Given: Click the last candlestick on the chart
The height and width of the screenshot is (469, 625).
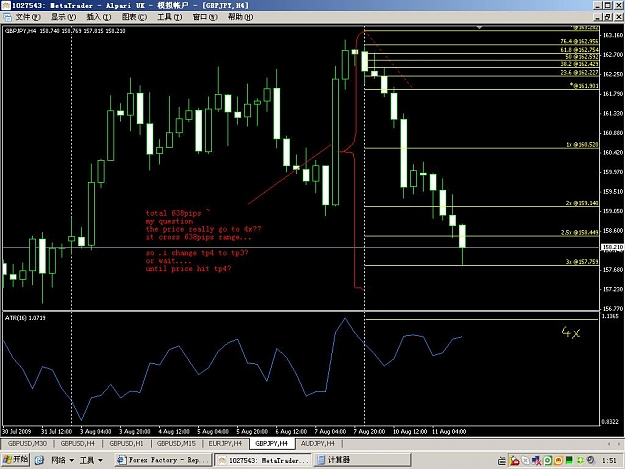Looking at the screenshot, I should coord(462,236).
